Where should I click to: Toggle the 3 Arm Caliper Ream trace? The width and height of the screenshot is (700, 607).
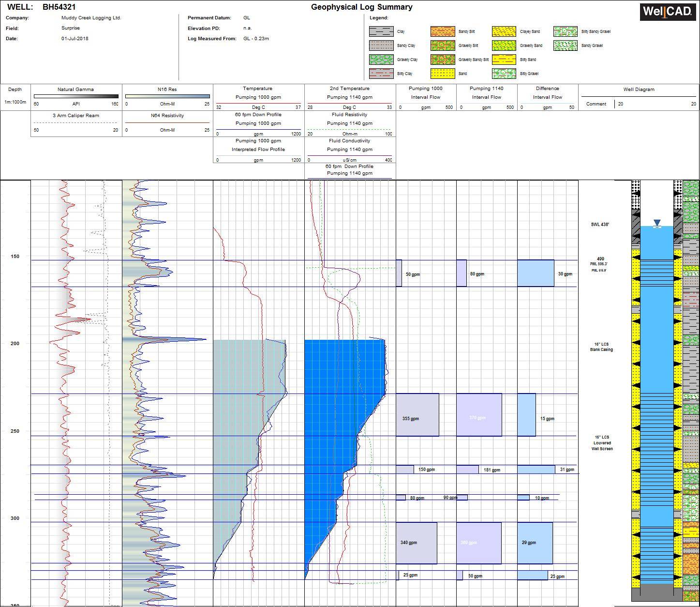(x=75, y=116)
